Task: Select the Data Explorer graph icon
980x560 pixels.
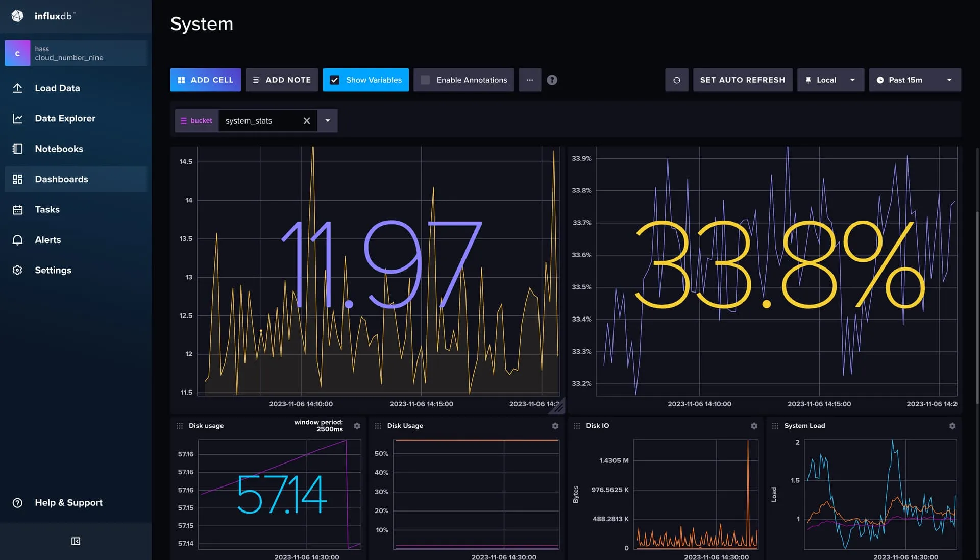Action: point(17,118)
